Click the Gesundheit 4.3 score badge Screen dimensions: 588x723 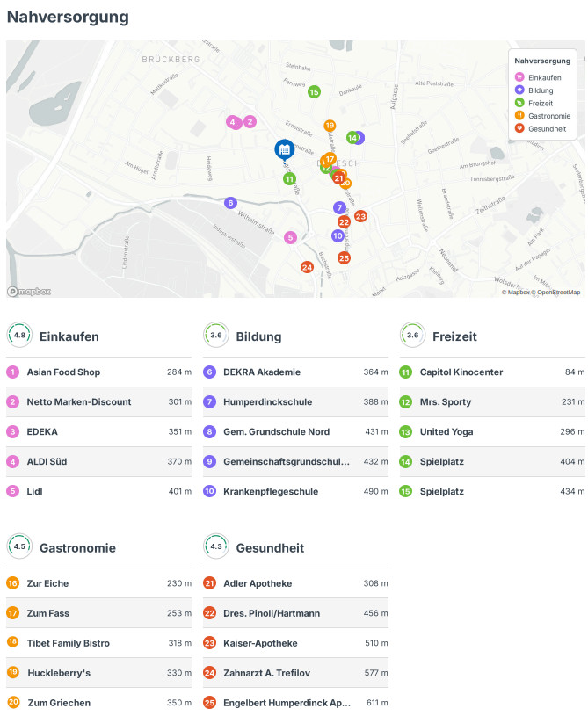[x=216, y=546]
